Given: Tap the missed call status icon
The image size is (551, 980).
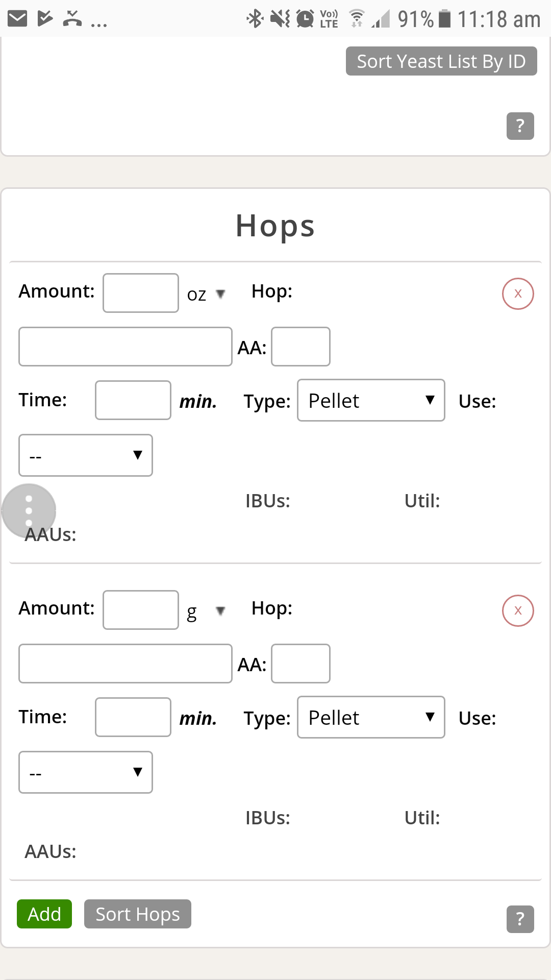Looking at the screenshot, I should pos(72,18).
